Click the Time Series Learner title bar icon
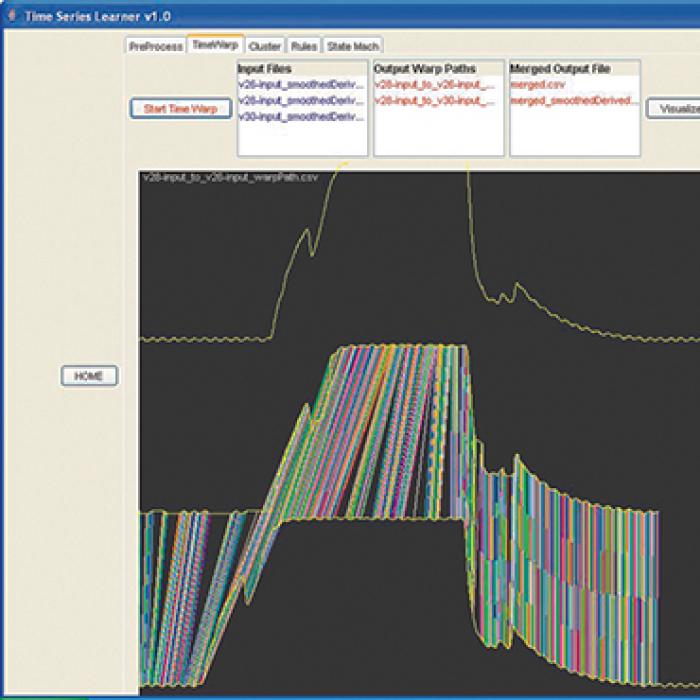The height and width of the screenshot is (700, 700). click(x=12, y=16)
